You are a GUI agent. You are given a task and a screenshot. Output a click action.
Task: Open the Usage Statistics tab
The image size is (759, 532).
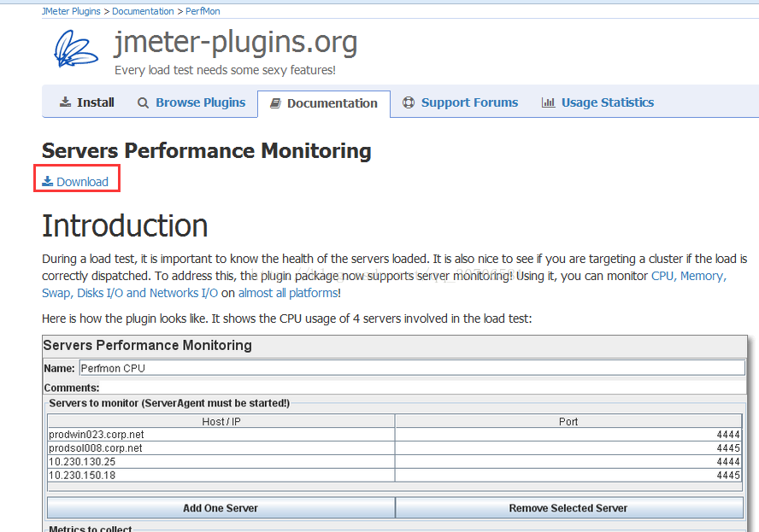tap(597, 102)
